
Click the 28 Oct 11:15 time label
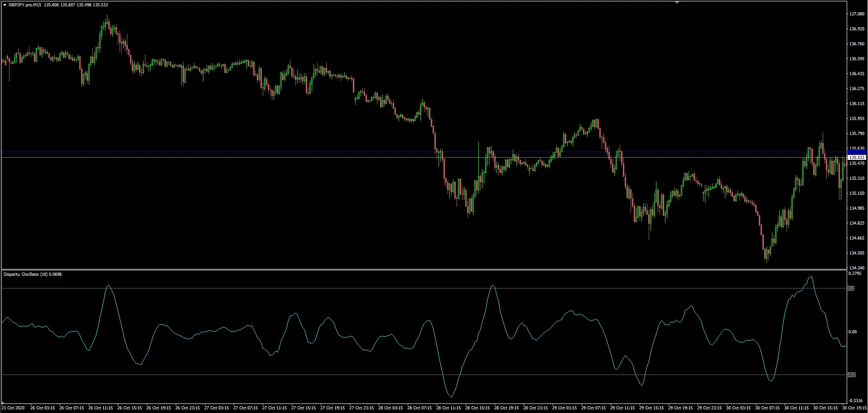pos(448,408)
